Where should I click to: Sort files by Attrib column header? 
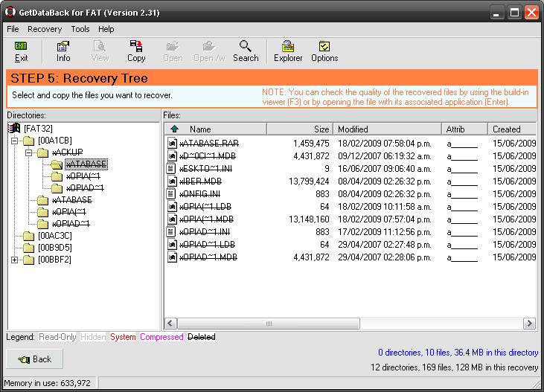464,129
